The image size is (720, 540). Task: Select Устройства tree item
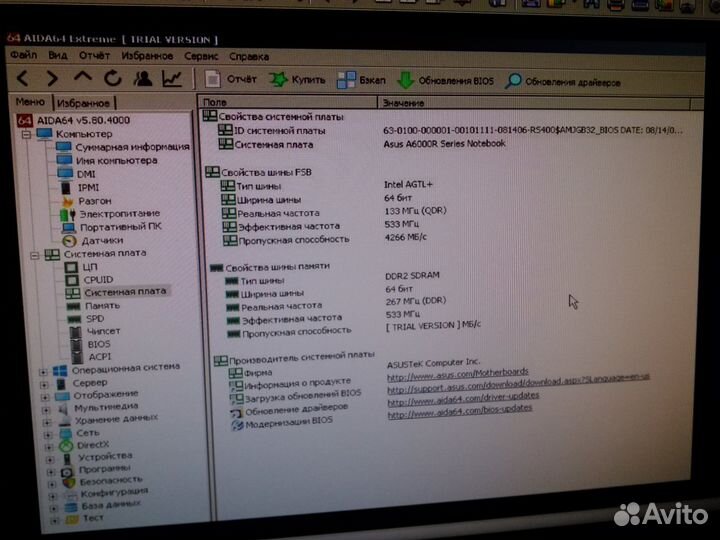pos(105,456)
